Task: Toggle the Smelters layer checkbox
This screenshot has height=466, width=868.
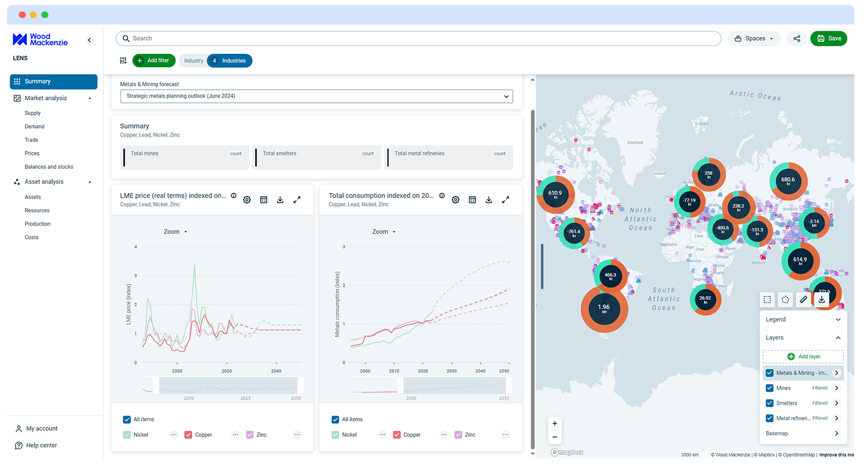Action: 770,403
